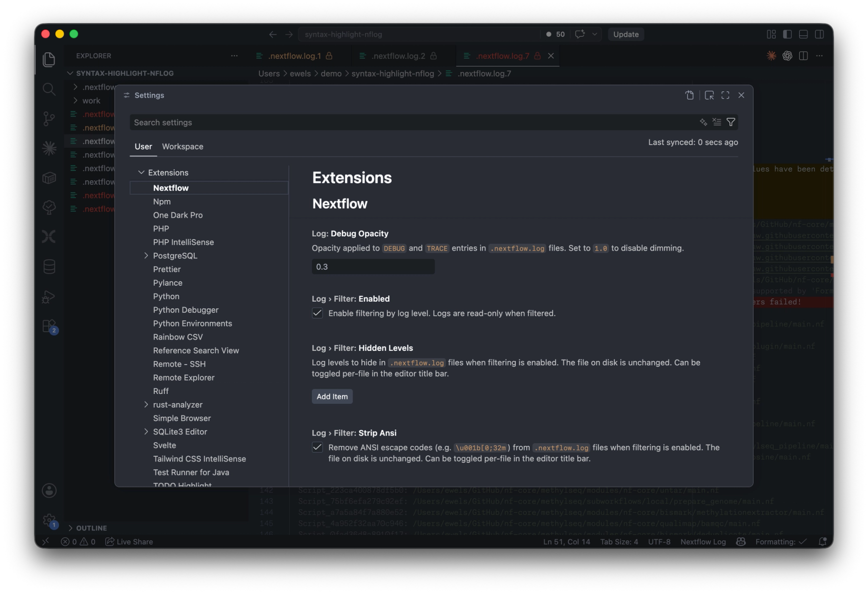This screenshot has height=594, width=868.
Task: Click the filter settings funnel icon
Action: point(730,122)
